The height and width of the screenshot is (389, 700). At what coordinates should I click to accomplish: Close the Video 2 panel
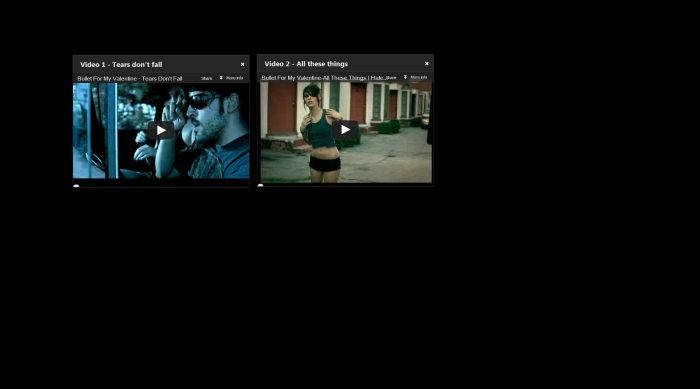pos(427,63)
